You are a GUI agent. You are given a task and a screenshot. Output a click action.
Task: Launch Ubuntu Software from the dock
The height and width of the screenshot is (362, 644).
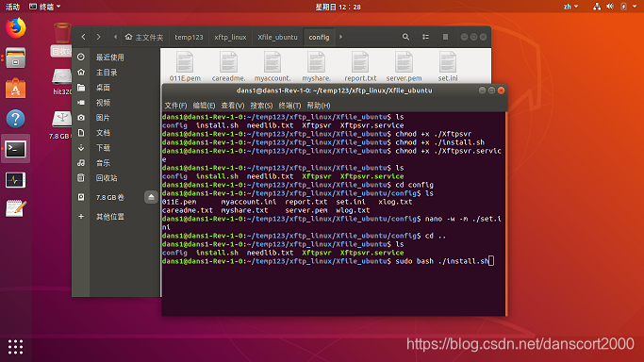coord(16,89)
